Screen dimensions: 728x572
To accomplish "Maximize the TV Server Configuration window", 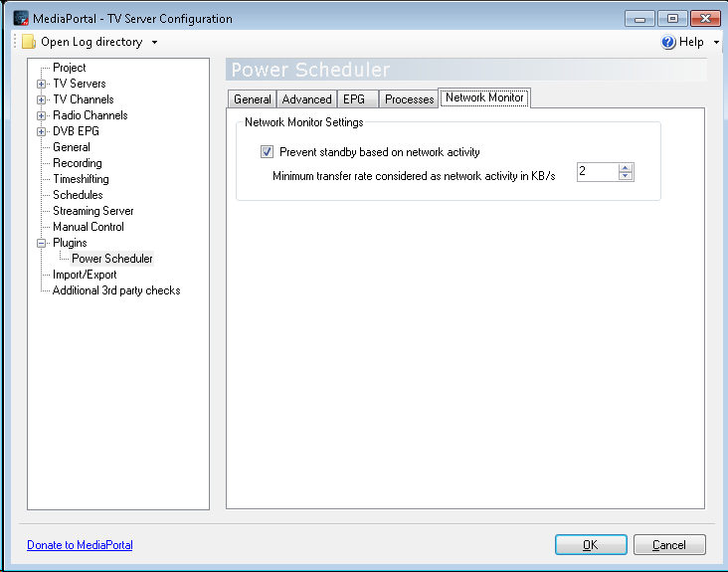I will 672,19.
